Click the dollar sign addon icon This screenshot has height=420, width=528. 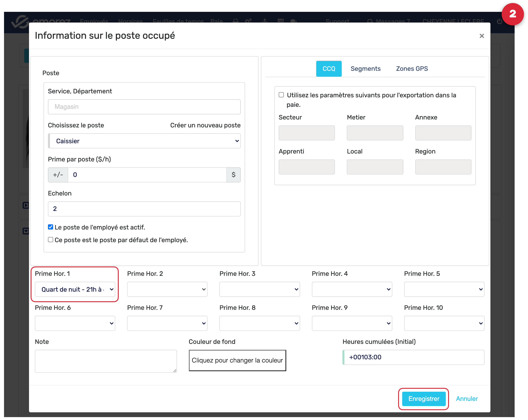pos(233,175)
